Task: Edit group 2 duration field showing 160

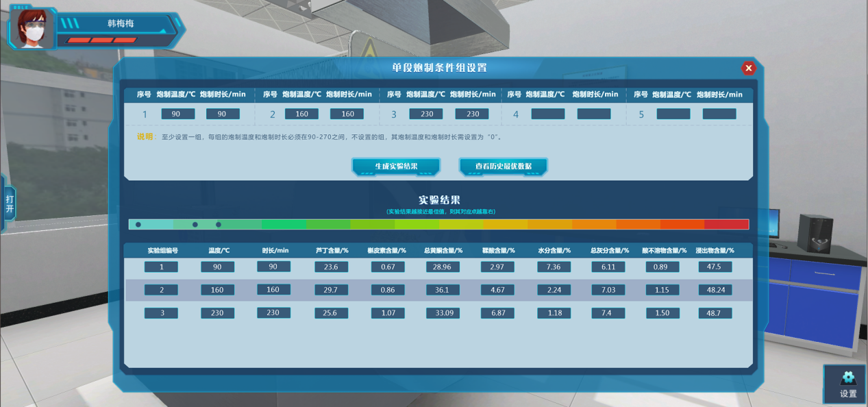Action: 347,114
